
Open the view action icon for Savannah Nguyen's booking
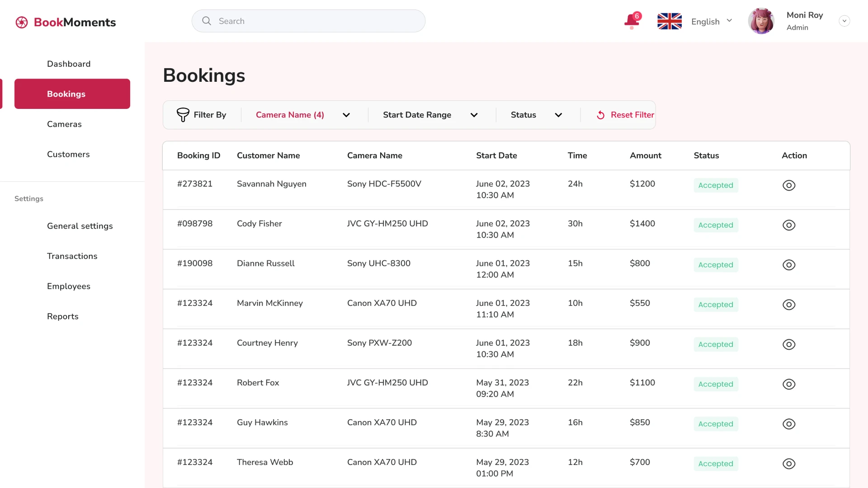coord(788,185)
